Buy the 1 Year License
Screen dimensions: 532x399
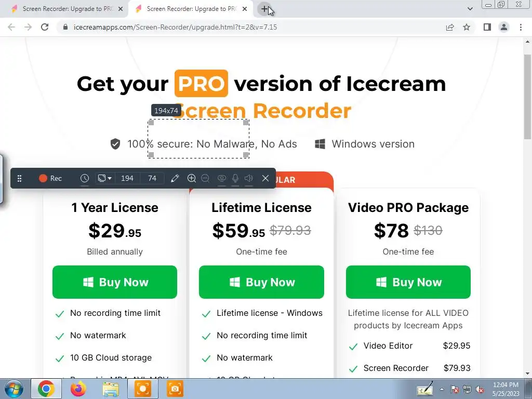[115, 282]
